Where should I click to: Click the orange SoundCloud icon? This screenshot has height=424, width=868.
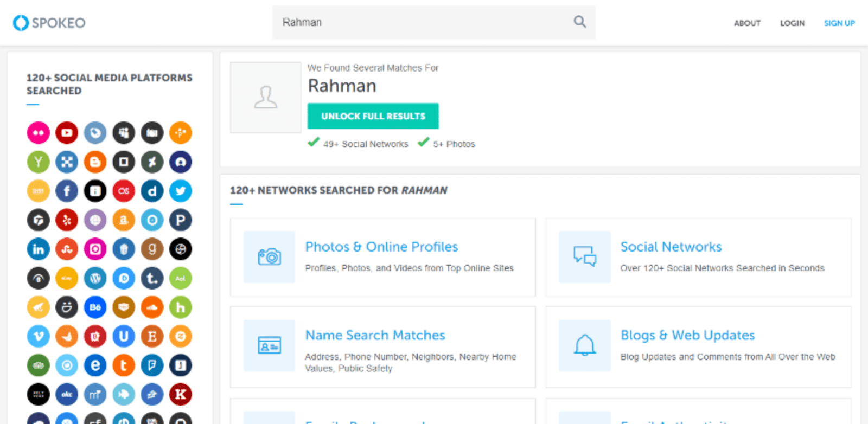(152, 307)
